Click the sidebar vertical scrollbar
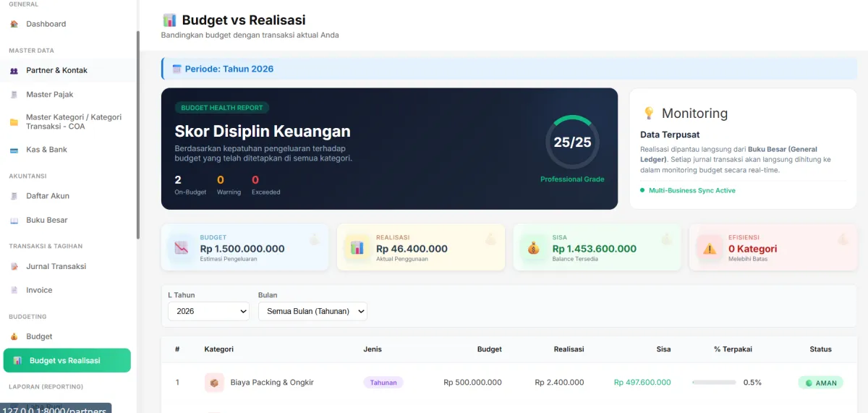 (137, 135)
